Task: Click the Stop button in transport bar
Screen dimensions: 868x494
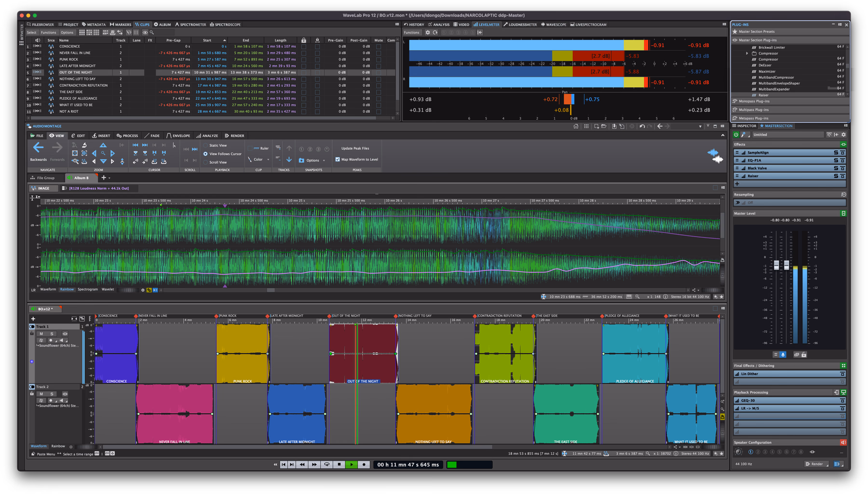Action: pyautogui.click(x=339, y=465)
